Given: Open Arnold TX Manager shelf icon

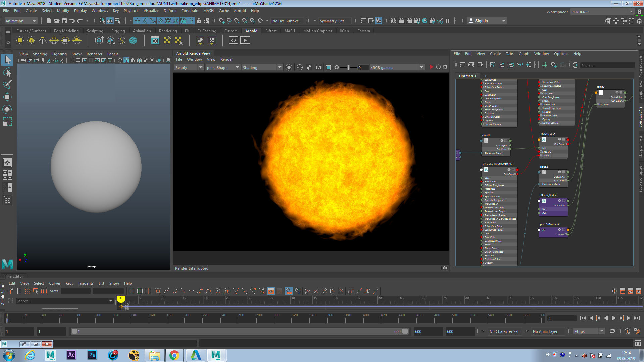Looking at the screenshot, I should pos(155,41).
